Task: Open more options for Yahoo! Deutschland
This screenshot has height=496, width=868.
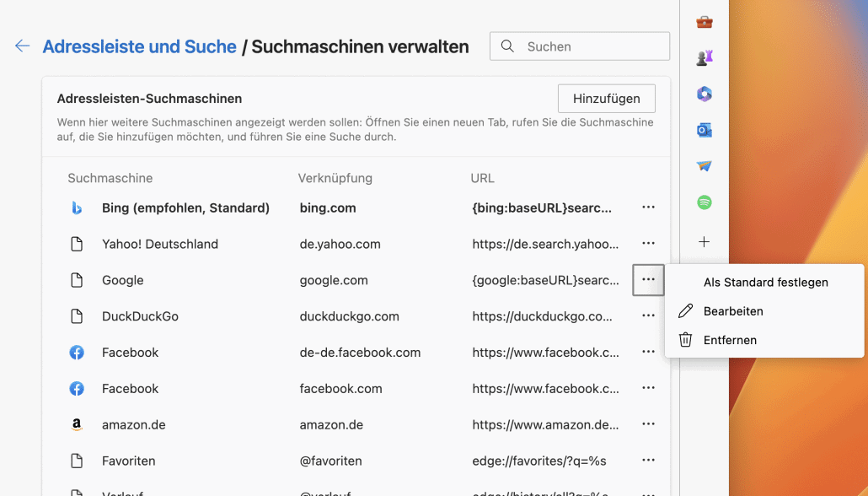Action: click(648, 244)
